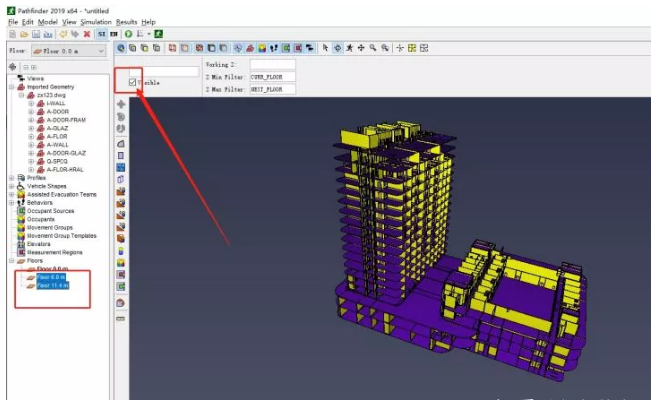658x402 pixels.
Task: Click the Open file folder icon
Action: pyautogui.click(x=24, y=34)
